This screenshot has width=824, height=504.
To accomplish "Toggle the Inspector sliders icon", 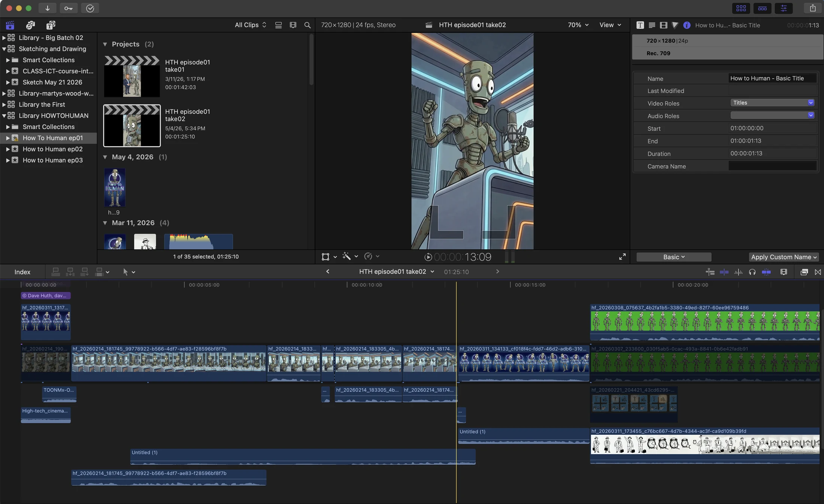I will click(x=784, y=8).
